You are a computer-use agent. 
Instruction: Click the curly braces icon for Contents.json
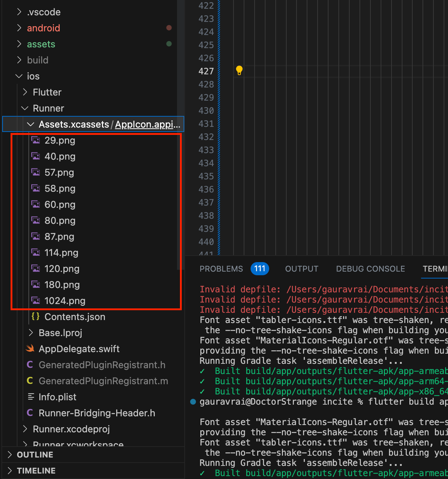pos(36,317)
